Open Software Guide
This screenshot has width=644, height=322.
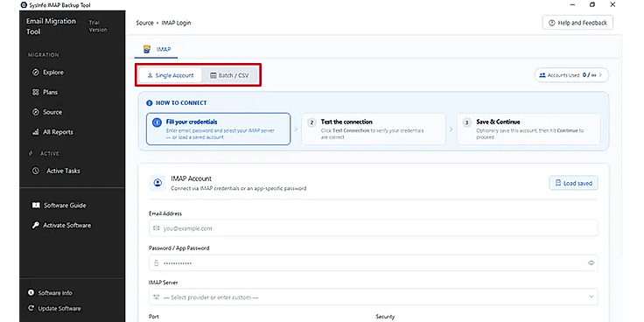pos(59,206)
